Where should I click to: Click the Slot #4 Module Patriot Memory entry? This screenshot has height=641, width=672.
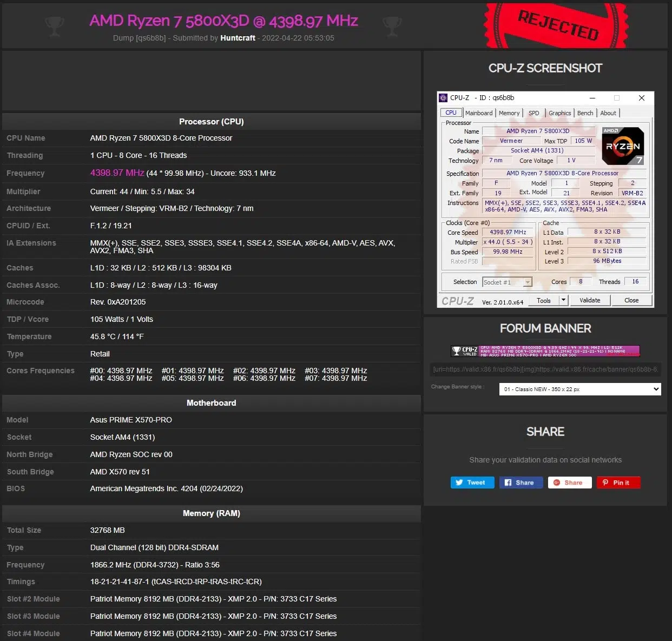coord(213,633)
